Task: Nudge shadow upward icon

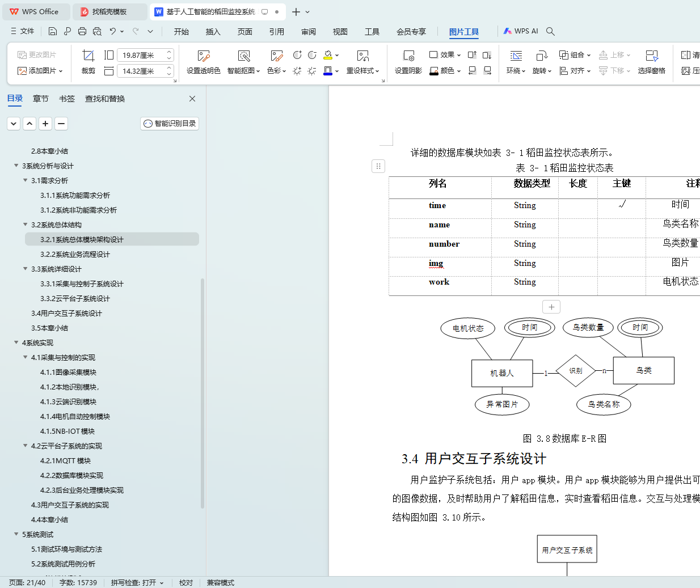Action: pyautogui.click(x=472, y=55)
